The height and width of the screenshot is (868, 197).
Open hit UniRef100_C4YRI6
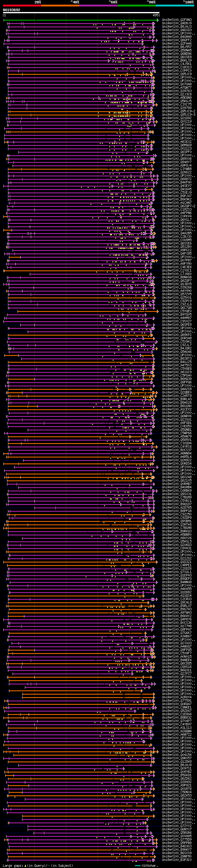177,446
